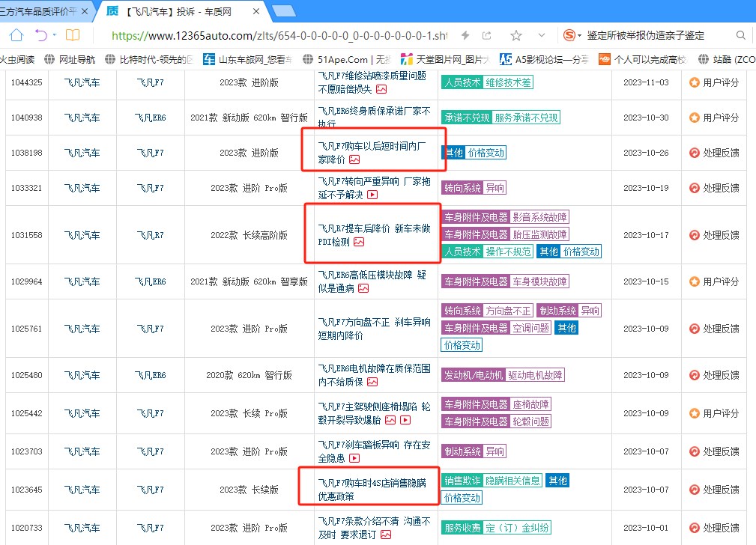The image size is (756, 545).
Task: Open the A5影视论坛 bookmark
Action: tap(545, 59)
